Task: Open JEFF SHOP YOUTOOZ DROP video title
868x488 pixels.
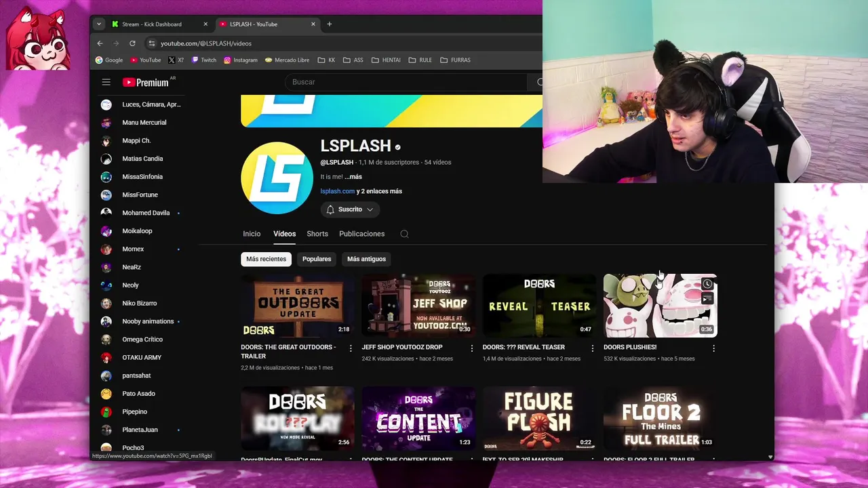Action: tap(402, 347)
